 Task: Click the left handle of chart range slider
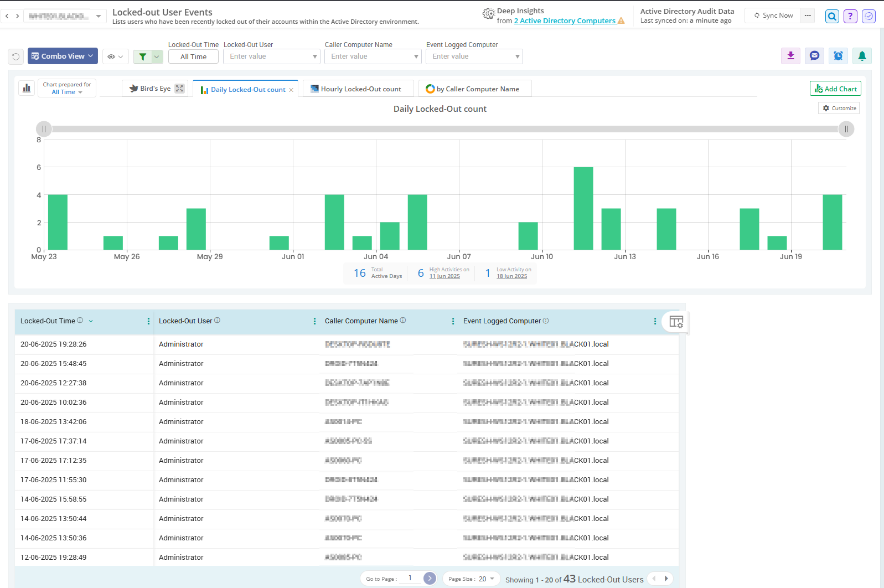[44, 129]
